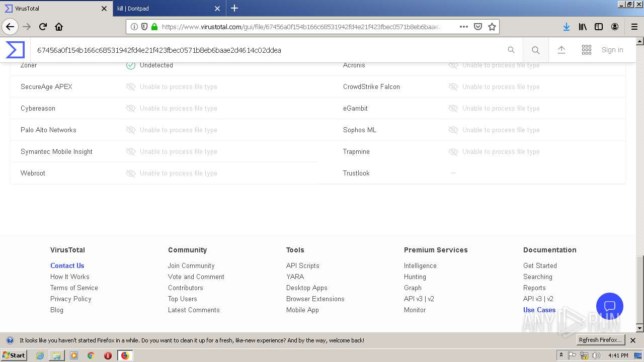The image size is (644, 362).
Task: Open Top Users link
Action: tap(183, 299)
